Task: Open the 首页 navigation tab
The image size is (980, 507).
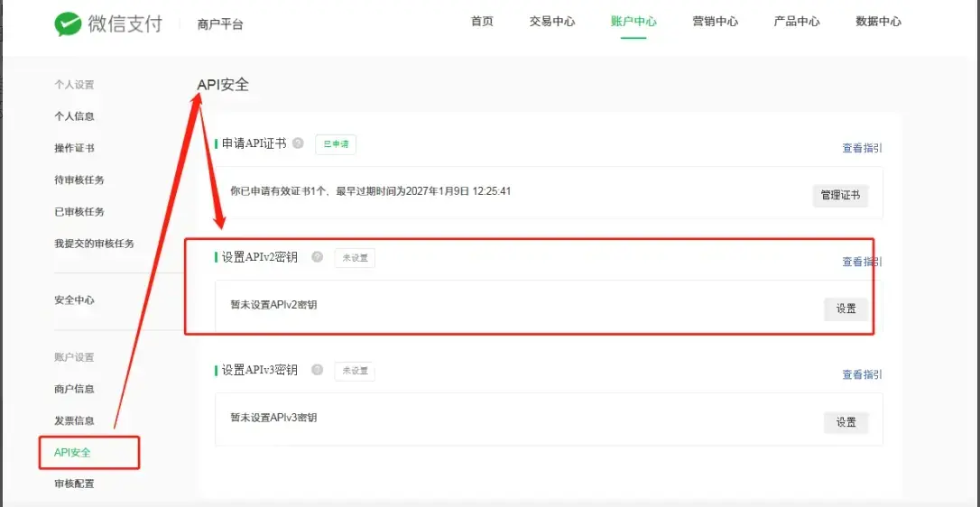Action: (482, 22)
